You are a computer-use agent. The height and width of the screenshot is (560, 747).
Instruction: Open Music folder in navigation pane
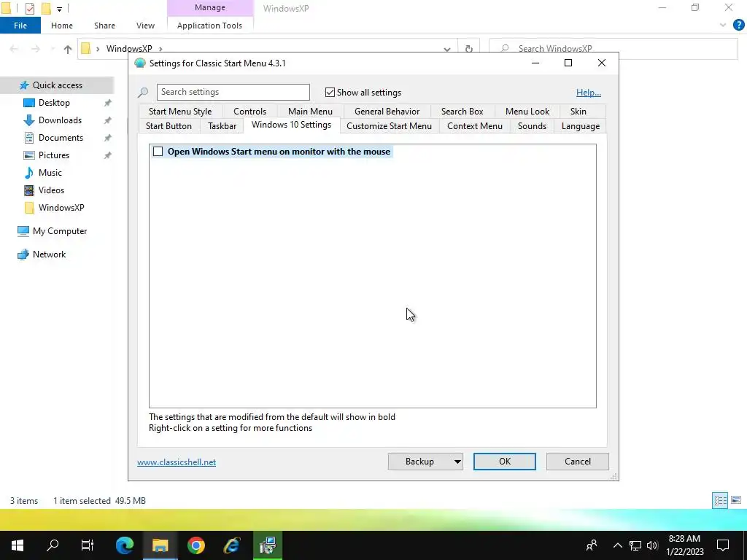(50, 172)
